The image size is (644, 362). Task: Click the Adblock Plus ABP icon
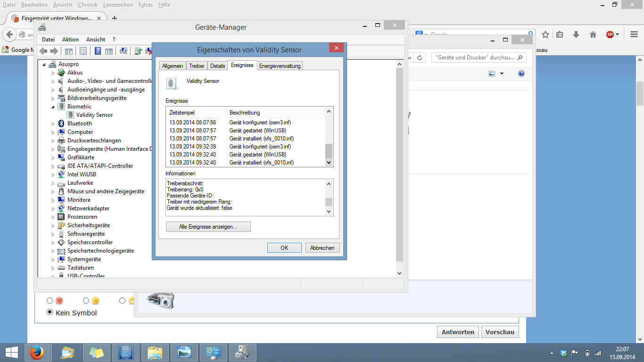click(610, 34)
